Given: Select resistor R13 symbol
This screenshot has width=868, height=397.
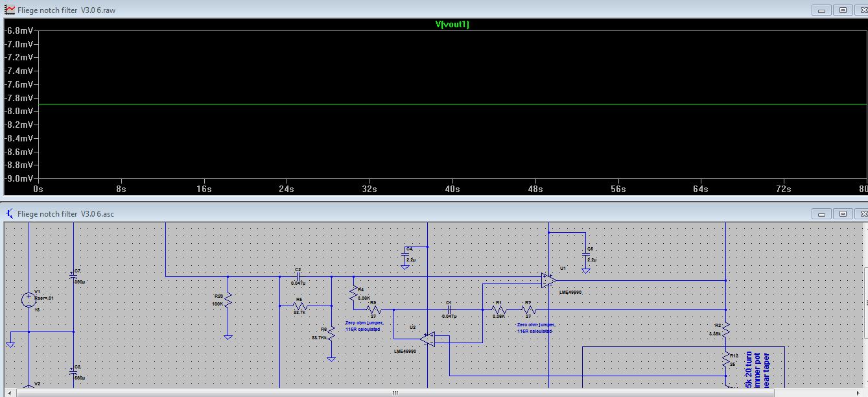Looking at the screenshot, I should 726,360.
